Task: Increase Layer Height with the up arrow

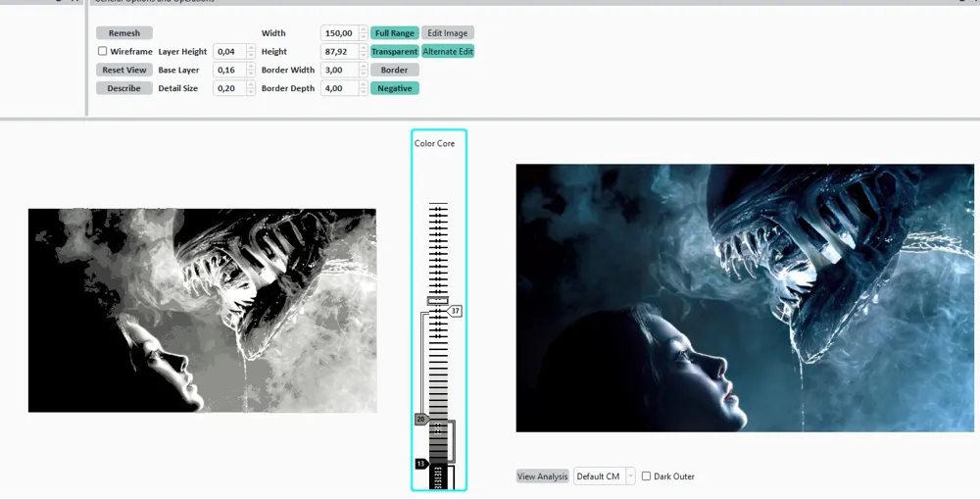Action: point(251,47)
